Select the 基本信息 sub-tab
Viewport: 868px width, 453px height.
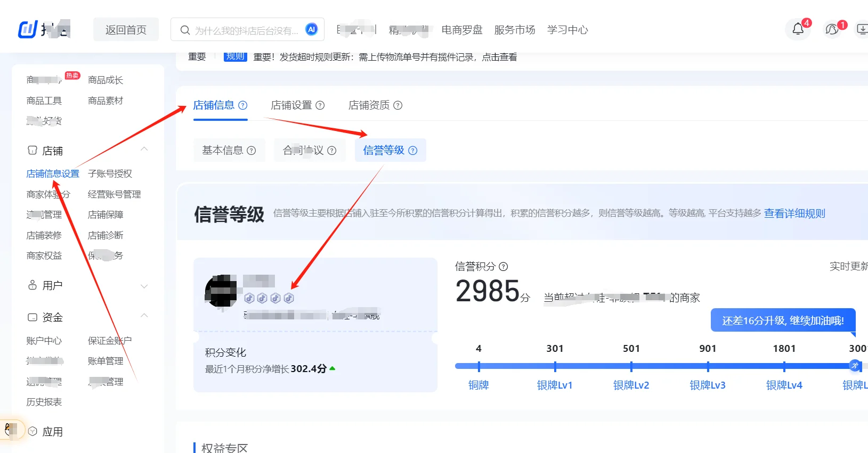point(229,151)
